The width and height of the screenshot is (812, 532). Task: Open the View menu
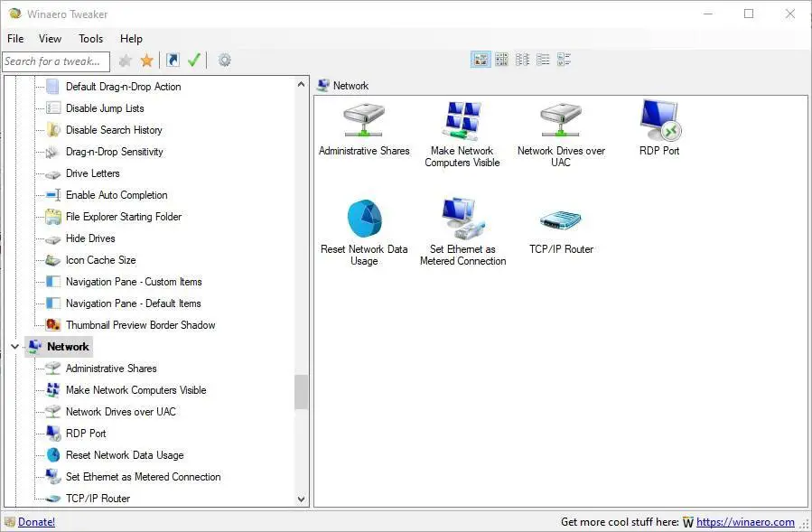pyautogui.click(x=50, y=38)
